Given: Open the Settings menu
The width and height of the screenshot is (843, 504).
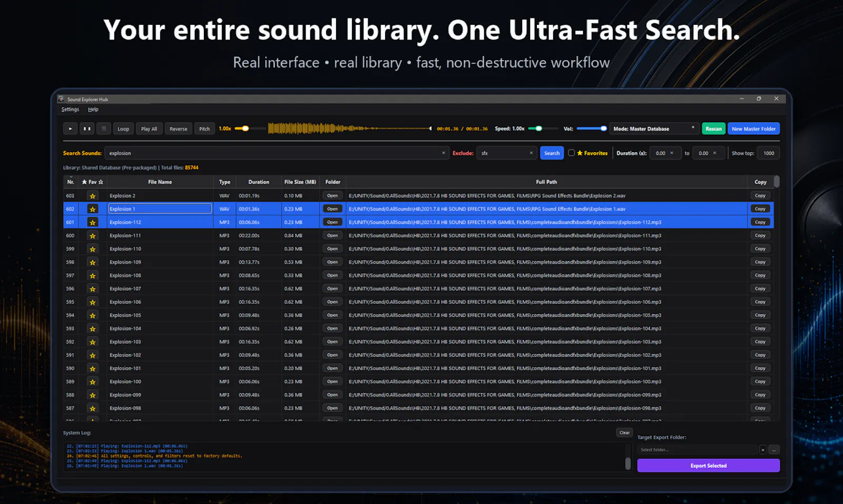Looking at the screenshot, I should (70, 110).
